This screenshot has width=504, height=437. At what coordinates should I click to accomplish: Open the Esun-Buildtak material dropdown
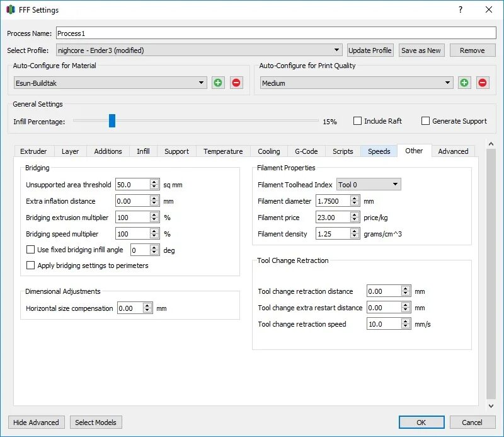[x=110, y=83]
